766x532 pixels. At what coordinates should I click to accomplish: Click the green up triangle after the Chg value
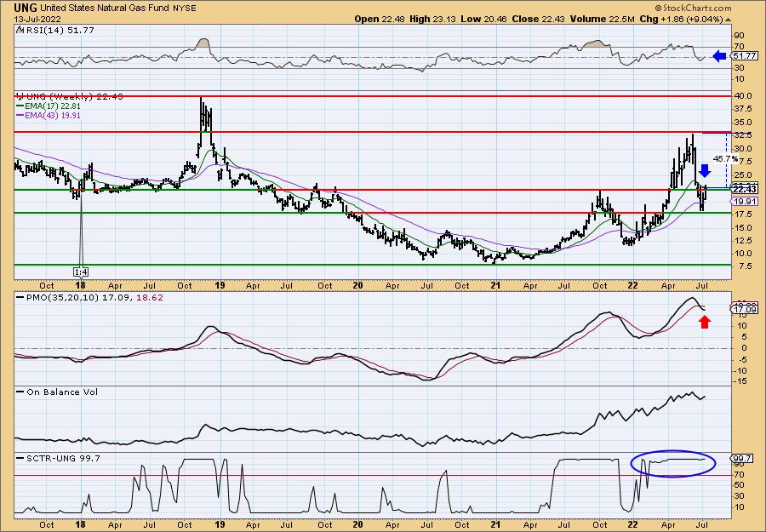(x=728, y=20)
